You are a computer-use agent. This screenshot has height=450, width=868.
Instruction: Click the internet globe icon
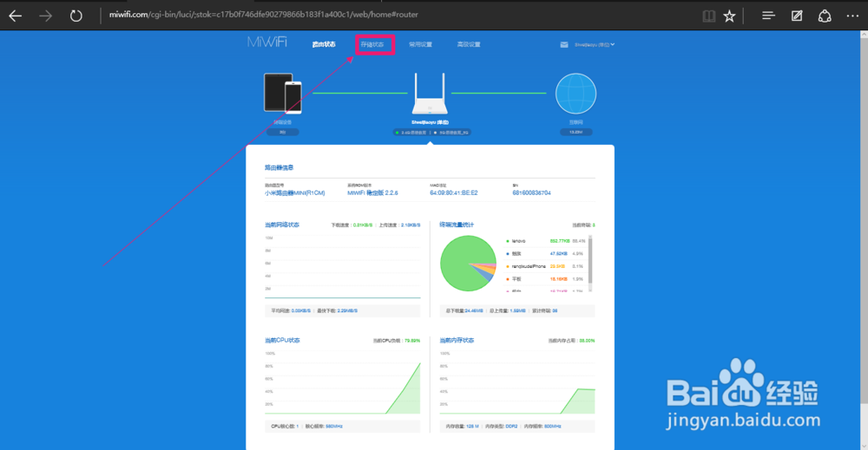[575, 94]
